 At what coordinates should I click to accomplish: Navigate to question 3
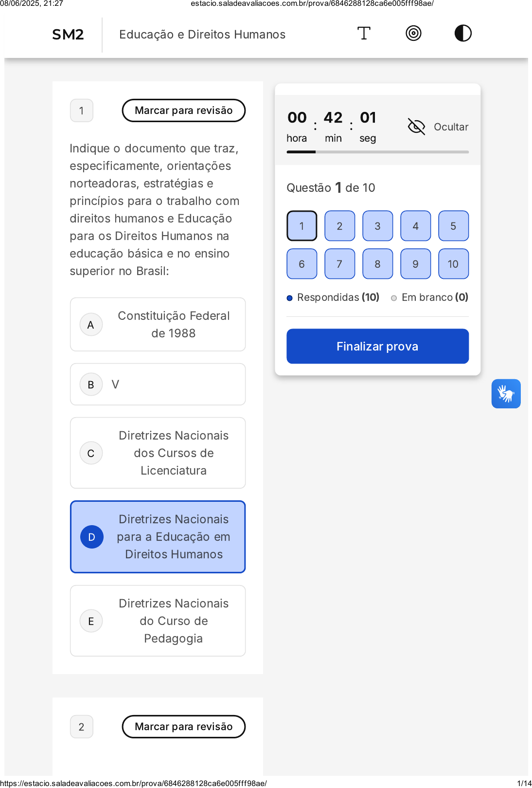coord(377,226)
